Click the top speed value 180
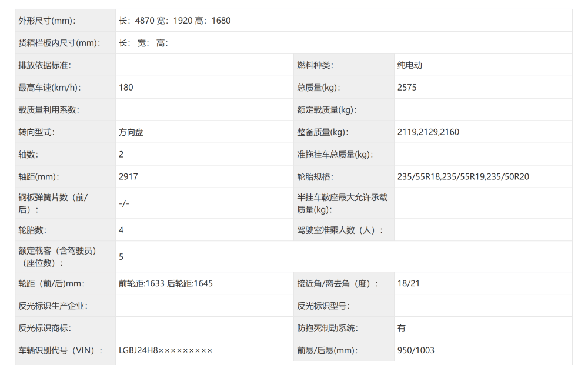588x365 pixels. click(x=125, y=87)
